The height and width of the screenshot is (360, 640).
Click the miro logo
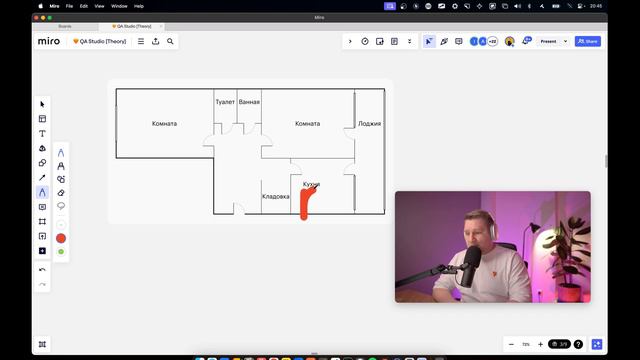point(49,41)
